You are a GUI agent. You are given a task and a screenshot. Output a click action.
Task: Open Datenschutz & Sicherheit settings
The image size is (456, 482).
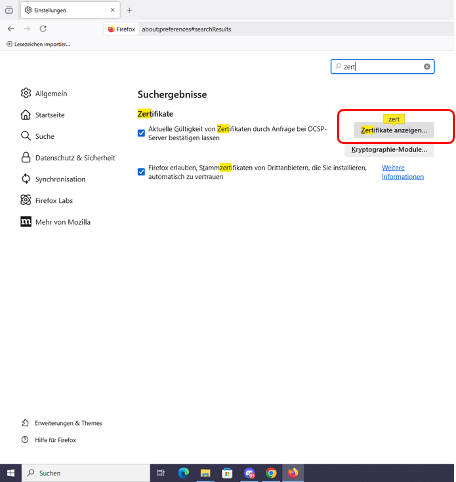[68, 158]
